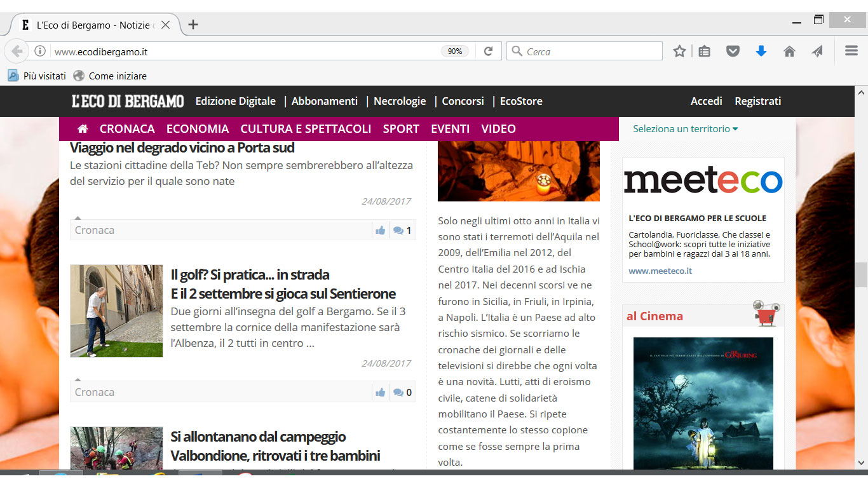Open the SPORT section in the navigation menu
Image resolution: width=868 pixels, height=488 pixels.
coord(401,129)
